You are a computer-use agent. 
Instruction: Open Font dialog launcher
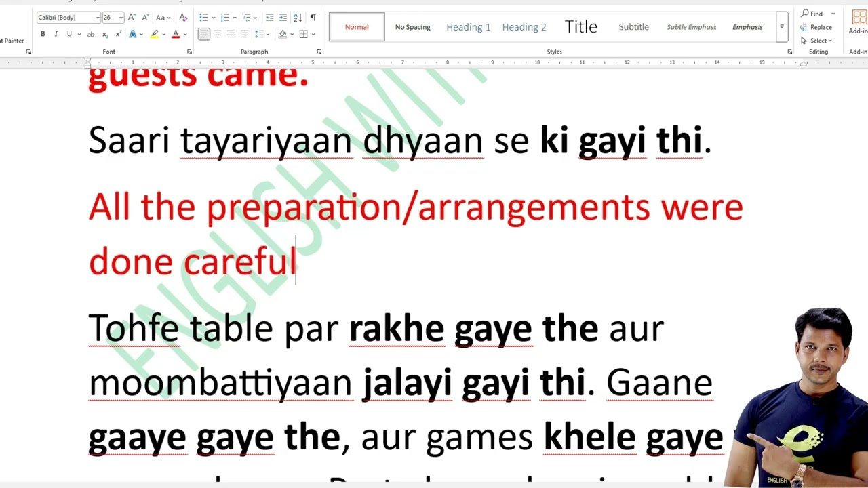click(x=189, y=52)
